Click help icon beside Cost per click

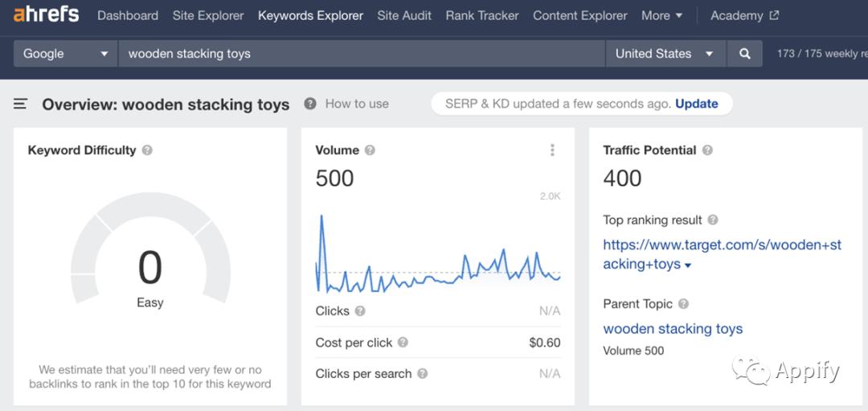tap(403, 343)
